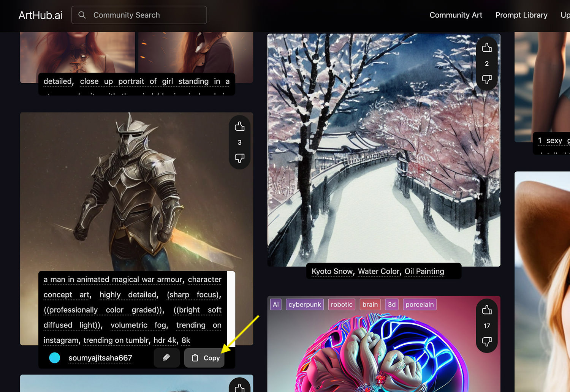
Task: Select the Ai tag
Action: point(276,305)
